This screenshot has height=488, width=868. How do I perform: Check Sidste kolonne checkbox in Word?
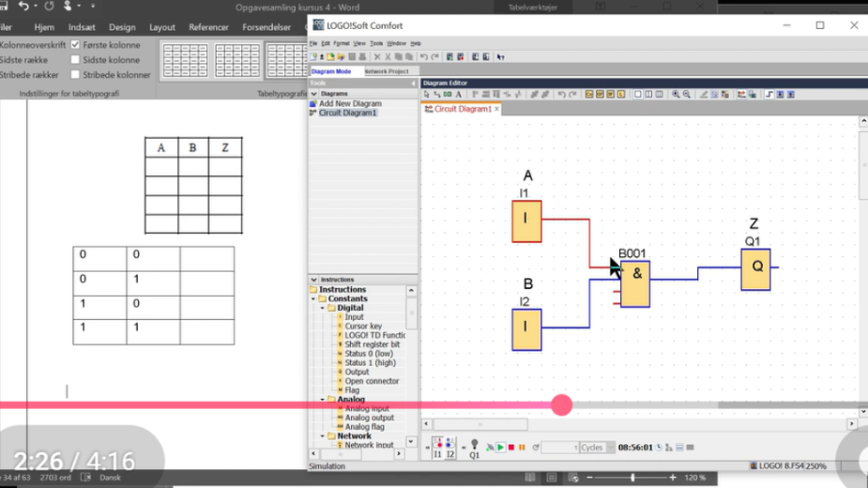76,60
